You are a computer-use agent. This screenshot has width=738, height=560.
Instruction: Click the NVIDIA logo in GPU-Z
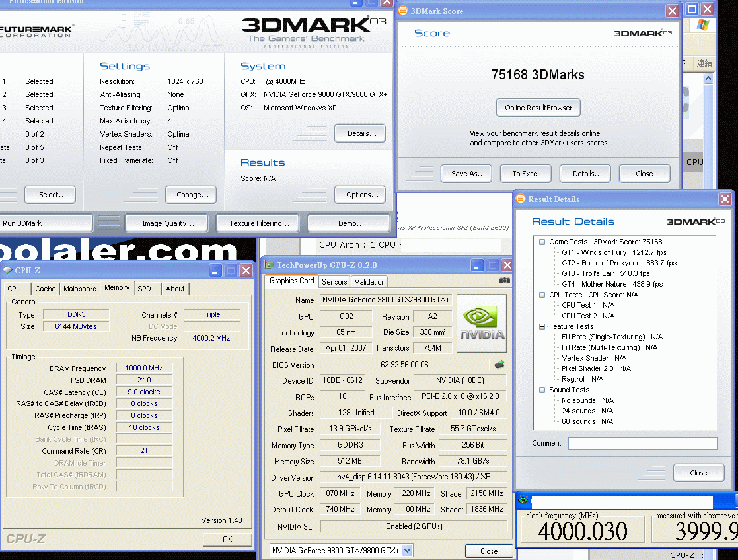click(x=482, y=324)
